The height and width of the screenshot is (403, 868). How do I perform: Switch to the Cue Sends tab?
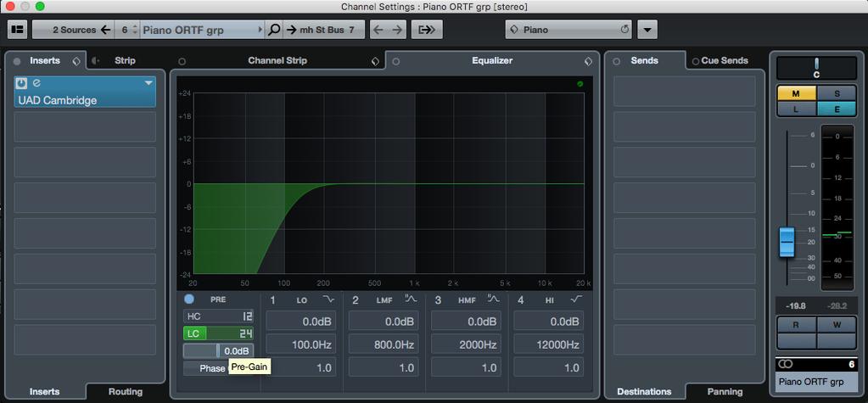[x=725, y=61]
